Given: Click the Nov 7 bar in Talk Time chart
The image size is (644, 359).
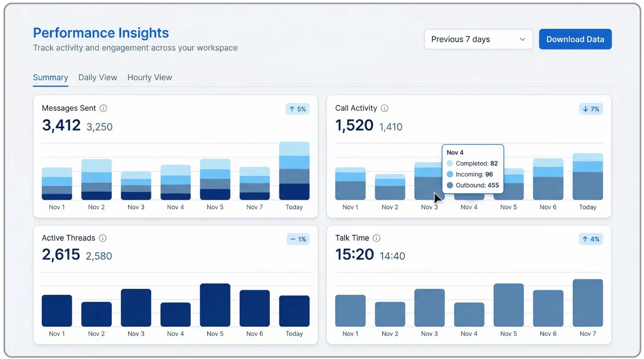Looking at the screenshot, I should tap(588, 303).
